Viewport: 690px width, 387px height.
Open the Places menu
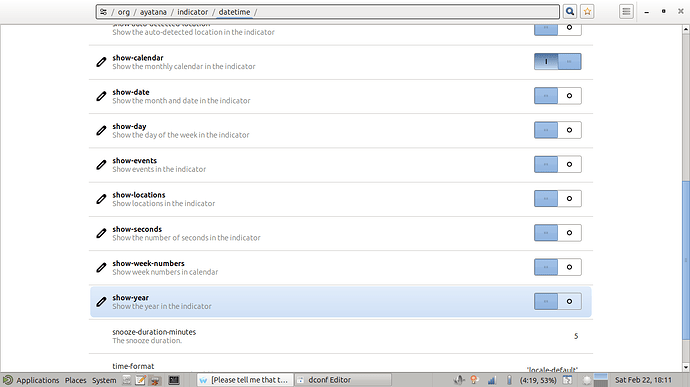pos(76,380)
